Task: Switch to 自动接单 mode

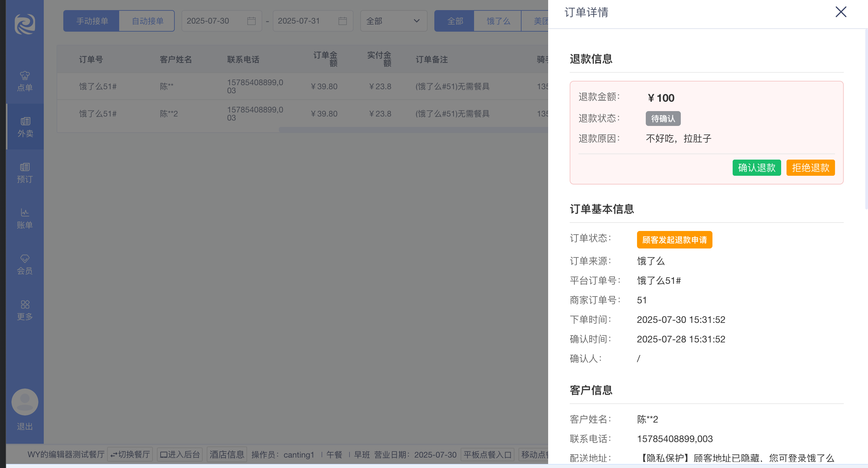Action: (x=147, y=21)
